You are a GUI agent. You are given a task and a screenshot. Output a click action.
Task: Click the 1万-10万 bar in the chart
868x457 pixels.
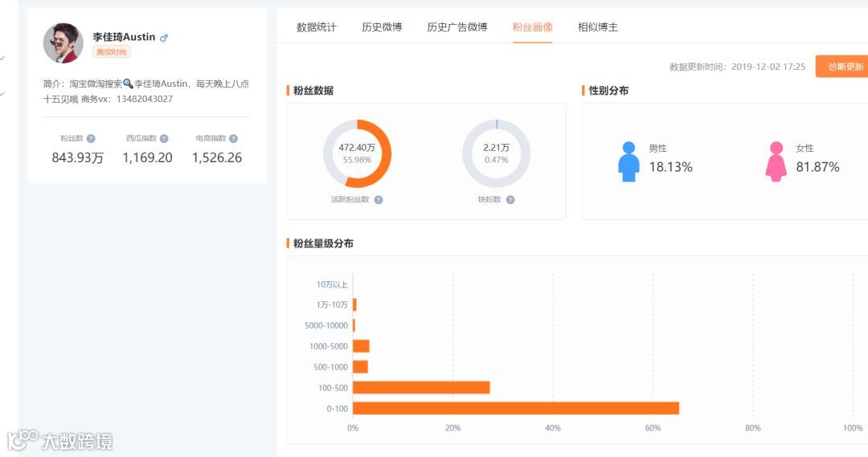(x=354, y=304)
